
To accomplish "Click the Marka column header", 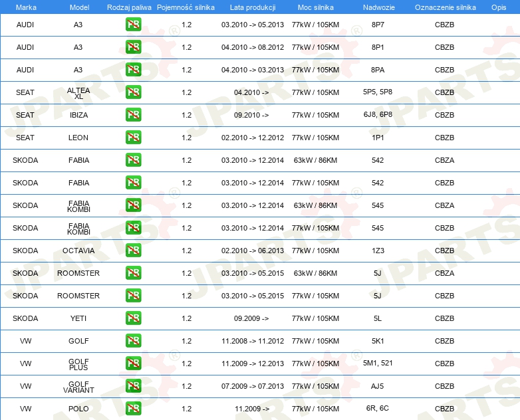I will pyautogui.click(x=26, y=7).
